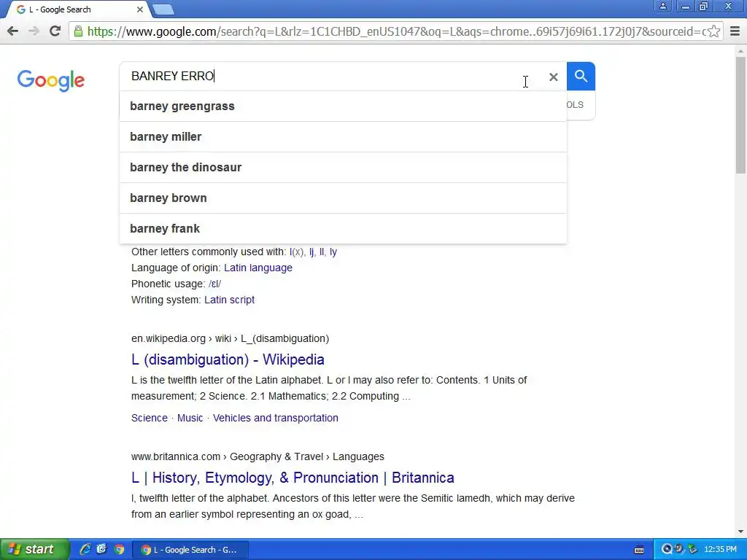Select the L - Google Search taskbar button
The image size is (747, 560).
point(190,550)
